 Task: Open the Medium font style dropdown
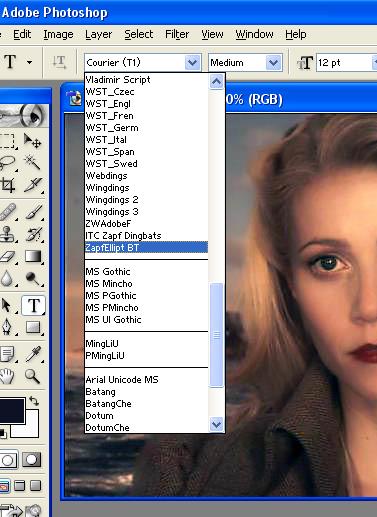[x=273, y=63]
